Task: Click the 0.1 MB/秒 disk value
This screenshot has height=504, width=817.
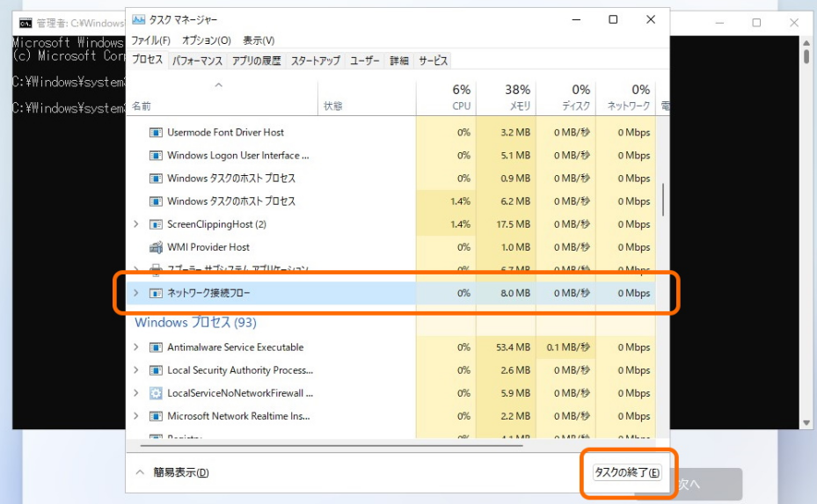Action: 568,347
